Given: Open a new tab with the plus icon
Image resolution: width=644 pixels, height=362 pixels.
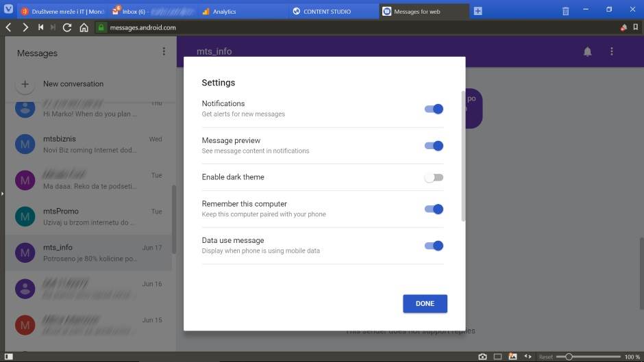Looking at the screenshot, I should point(478,11).
